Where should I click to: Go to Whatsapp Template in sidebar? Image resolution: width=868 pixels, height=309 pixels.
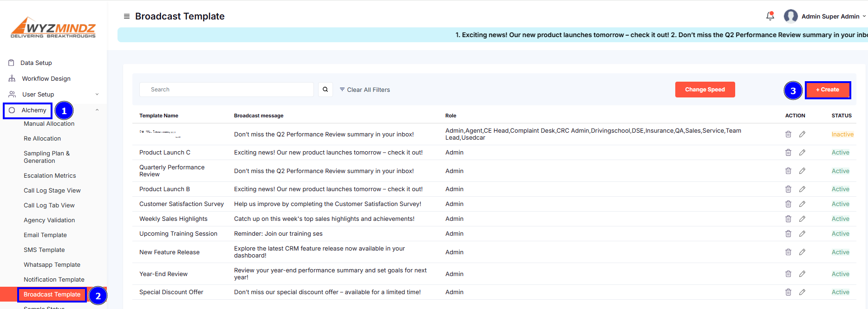[x=52, y=265]
